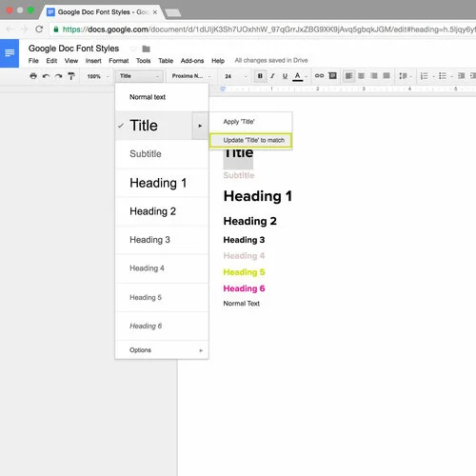Toggle Underline formatting button
The height and width of the screenshot is (476, 476).
[285, 76]
